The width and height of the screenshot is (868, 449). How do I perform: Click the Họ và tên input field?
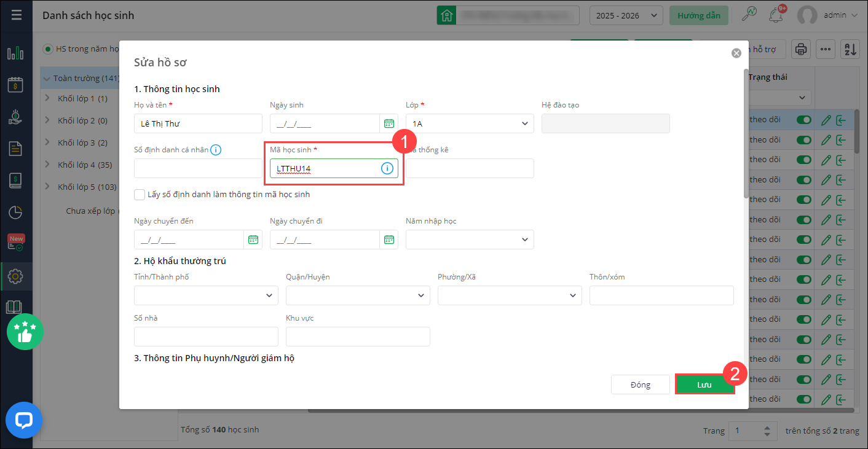pyautogui.click(x=198, y=123)
